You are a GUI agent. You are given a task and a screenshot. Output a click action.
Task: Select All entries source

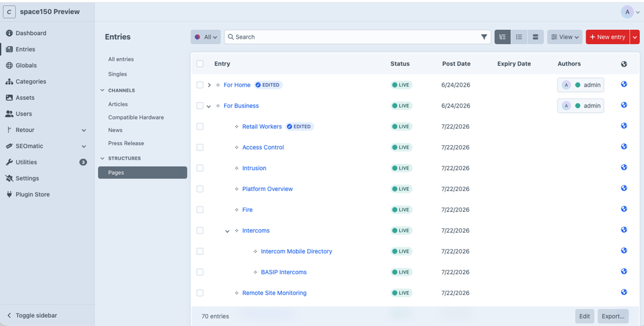(x=120, y=59)
